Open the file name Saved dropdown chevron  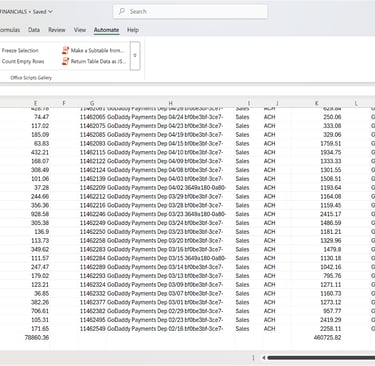pos(50,12)
